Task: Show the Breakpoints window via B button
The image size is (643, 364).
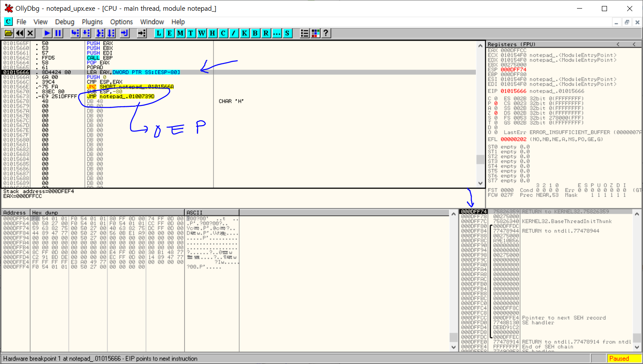Action: (255, 33)
